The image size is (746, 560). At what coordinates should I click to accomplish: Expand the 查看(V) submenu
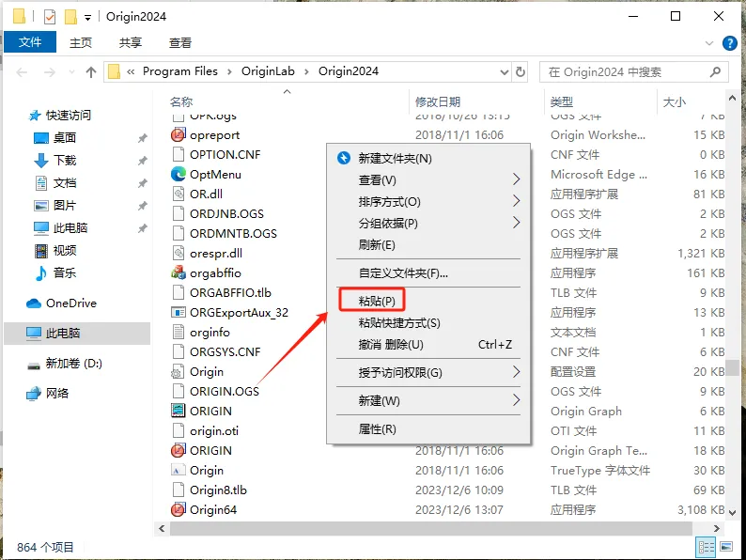428,179
